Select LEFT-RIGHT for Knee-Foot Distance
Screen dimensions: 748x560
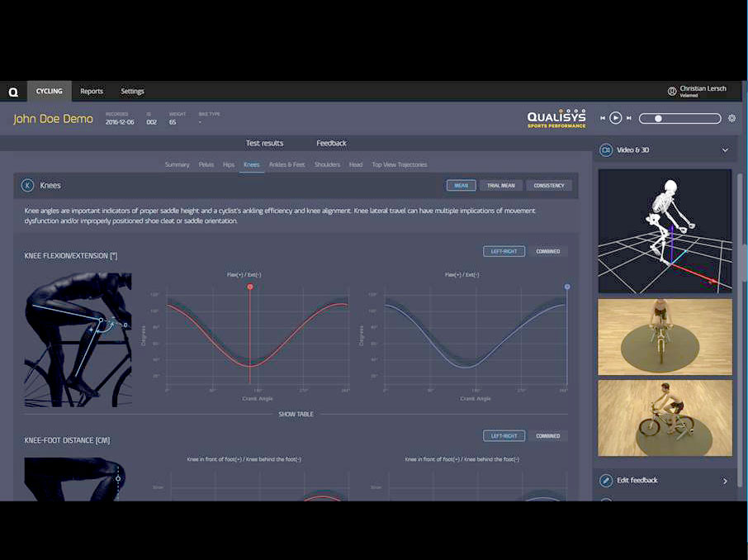(x=504, y=436)
